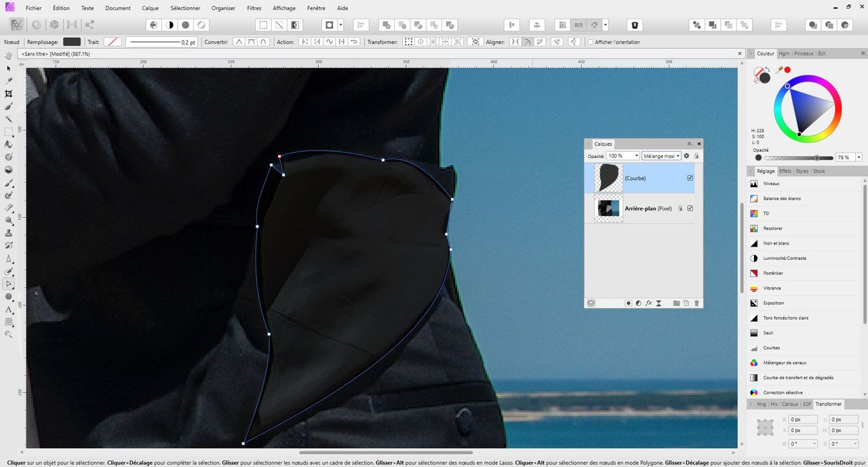868x467 pixels.
Task: Open the Filtres menu
Action: pos(254,8)
